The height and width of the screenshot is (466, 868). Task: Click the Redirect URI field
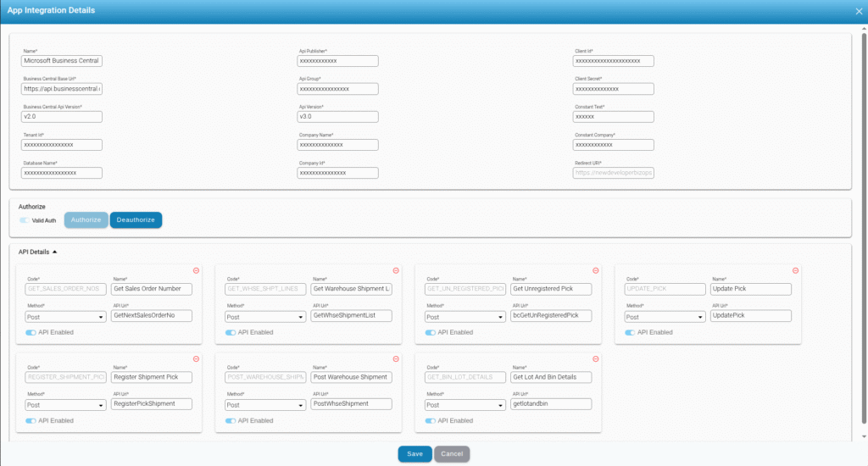[614, 173]
